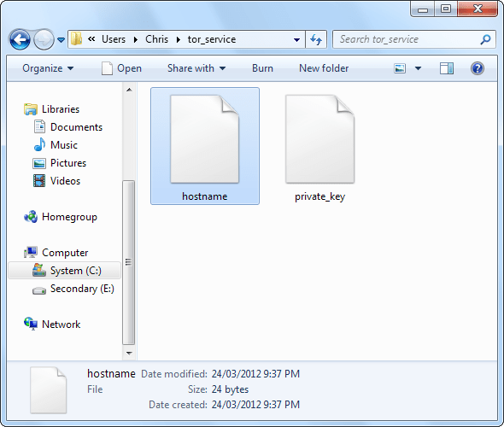The height and width of the screenshot is (427, 504).
Task: Open the recent pages dropdown near Back button
Action: pyautogui.click(x=61, y=40)
